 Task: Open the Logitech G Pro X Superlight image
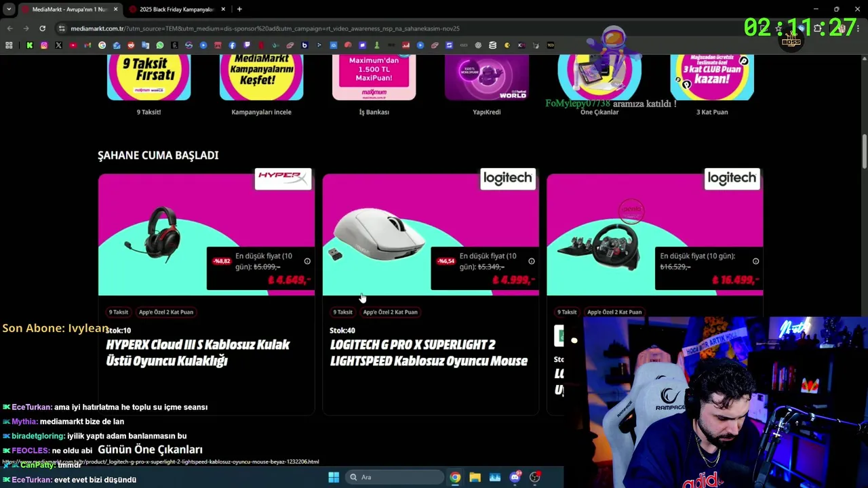(x=431, y=235)
